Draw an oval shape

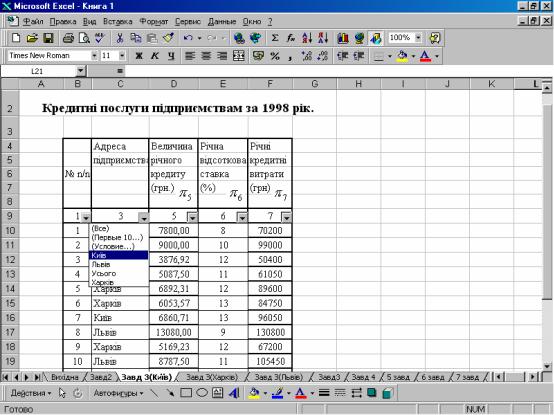(202, 393)
